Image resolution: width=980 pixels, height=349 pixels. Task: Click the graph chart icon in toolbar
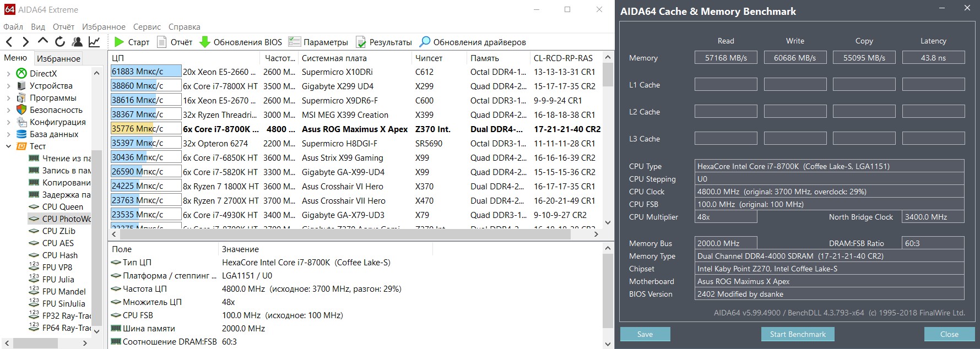click(95, 42)
